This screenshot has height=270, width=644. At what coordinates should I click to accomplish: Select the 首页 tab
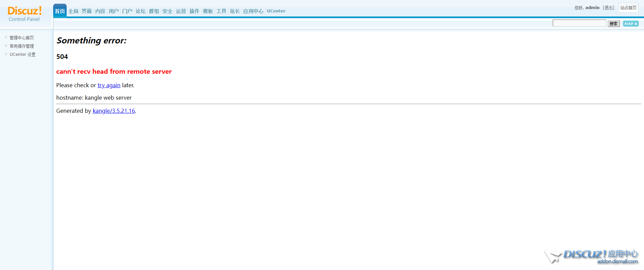click(60, 11)
